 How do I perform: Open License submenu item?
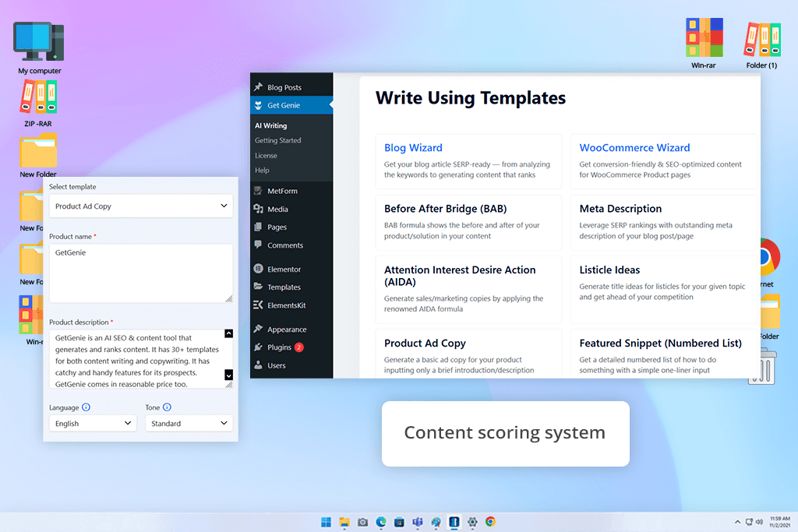coord(266,156)
